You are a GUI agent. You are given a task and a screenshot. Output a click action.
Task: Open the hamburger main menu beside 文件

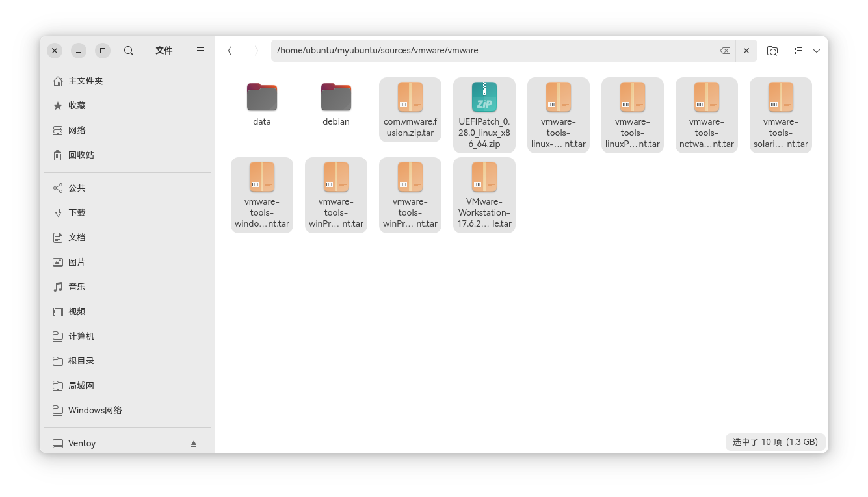coord(200,51)
